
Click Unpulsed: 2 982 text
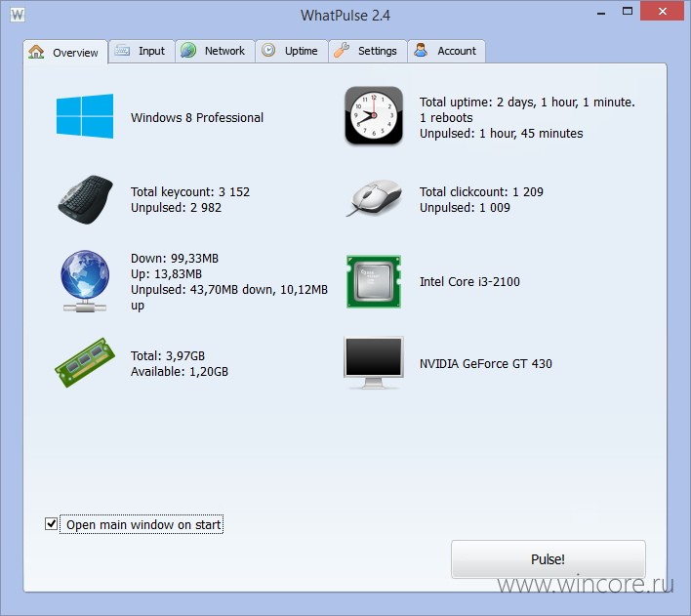click(177, 207)
